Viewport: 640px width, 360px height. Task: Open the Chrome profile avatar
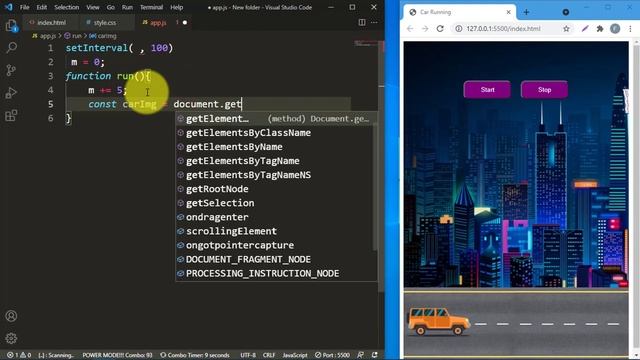[x=615, y=29]
